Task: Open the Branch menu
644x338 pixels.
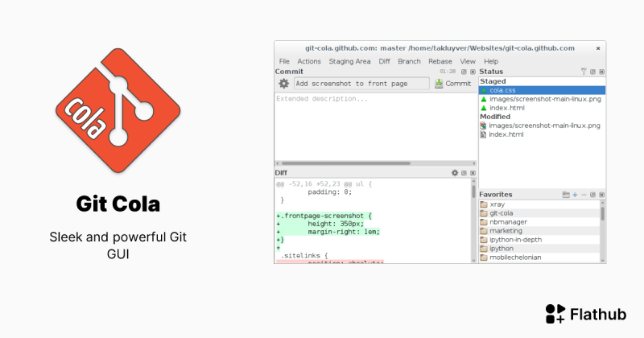Action: pos(409,61)
